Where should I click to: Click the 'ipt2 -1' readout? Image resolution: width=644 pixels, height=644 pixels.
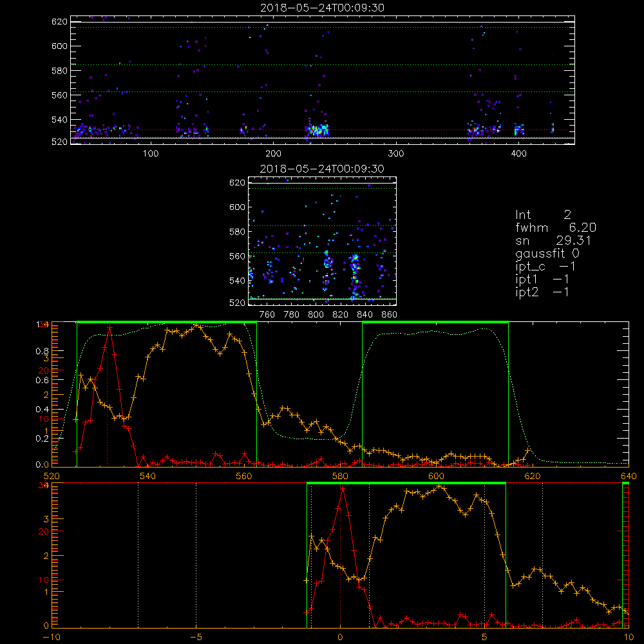click(x=542, y=292)
